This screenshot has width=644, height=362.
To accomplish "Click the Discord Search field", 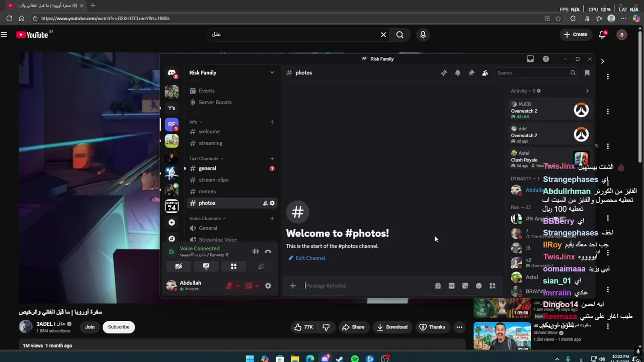I will (536, 73).
